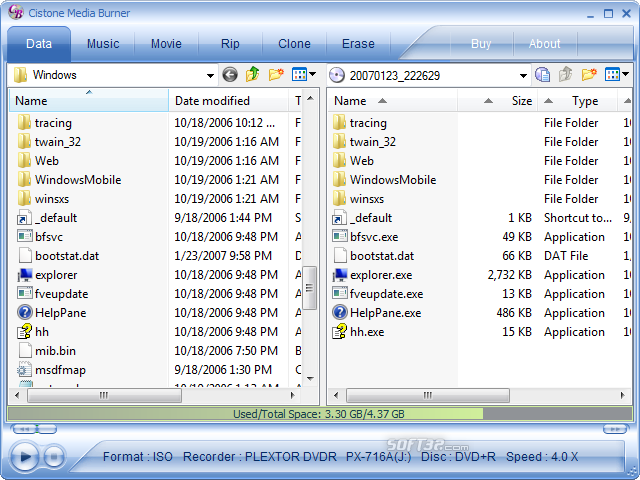Click the Buy button
640x480 pixels.
tap(481, 44)
